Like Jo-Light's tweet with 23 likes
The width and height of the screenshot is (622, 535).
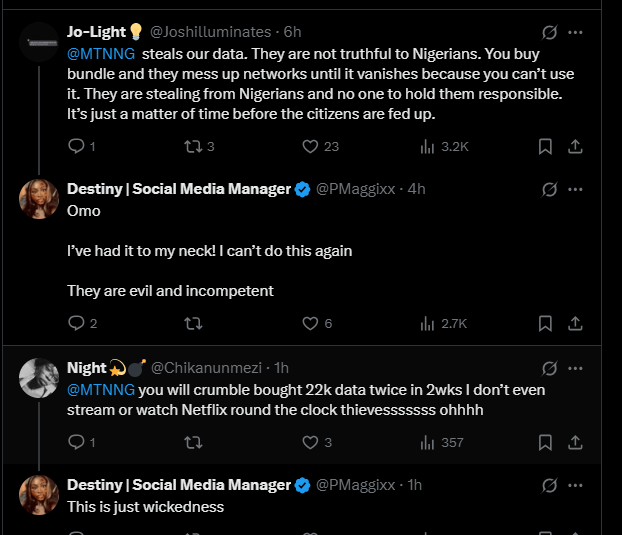[311, 146]
